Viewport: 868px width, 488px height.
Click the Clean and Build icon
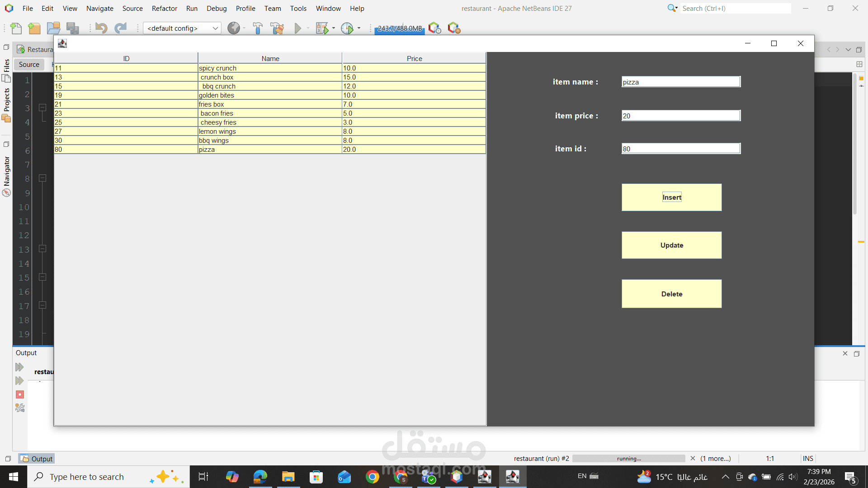pyautogui.click(x=277, y=28)
